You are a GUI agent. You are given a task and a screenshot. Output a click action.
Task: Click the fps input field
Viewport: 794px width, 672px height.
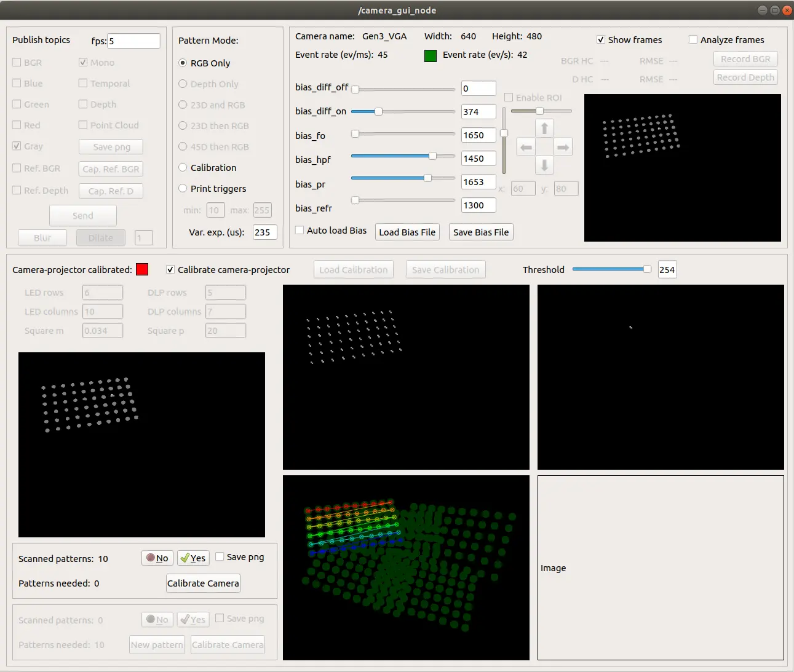(x=133, y=41)
